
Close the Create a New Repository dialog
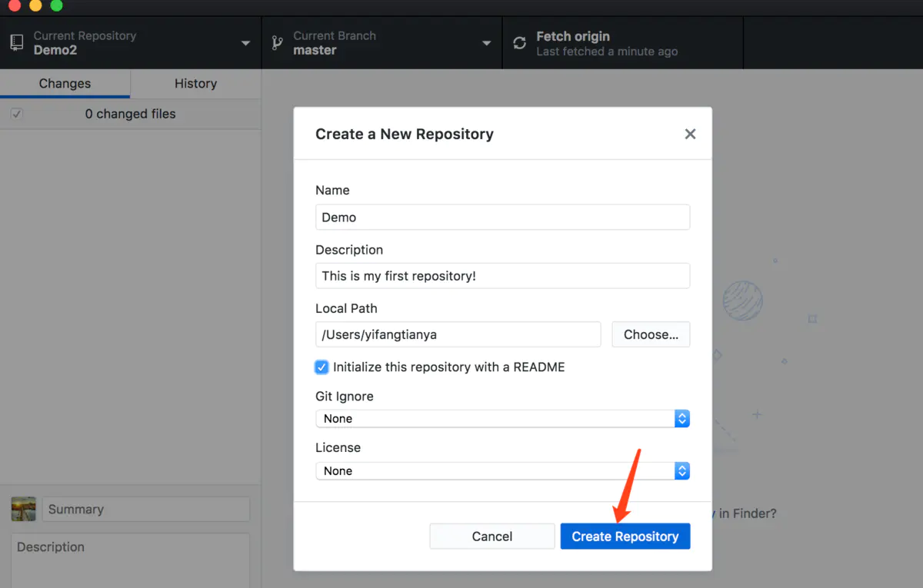[x=690, y=134]
